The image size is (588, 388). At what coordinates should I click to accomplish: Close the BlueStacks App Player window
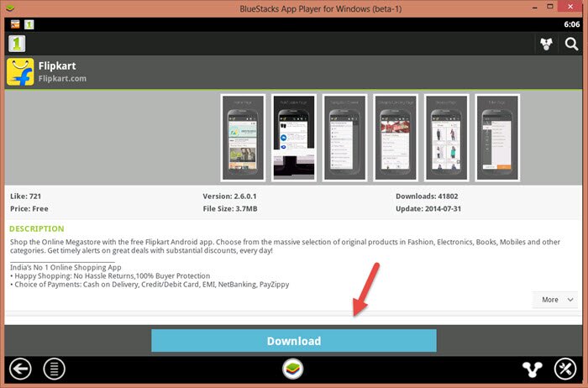pos(570,7)
